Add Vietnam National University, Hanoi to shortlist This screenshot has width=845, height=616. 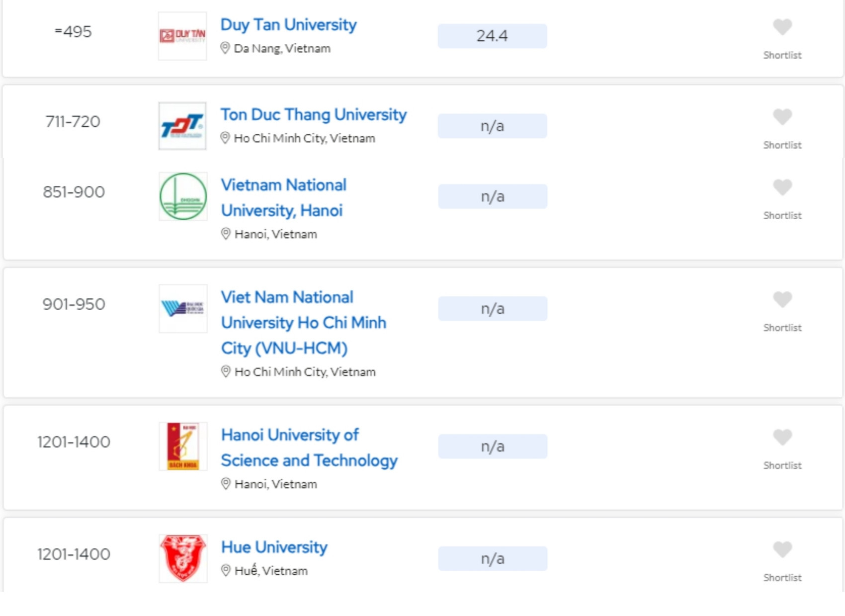[x=782, y=188]
